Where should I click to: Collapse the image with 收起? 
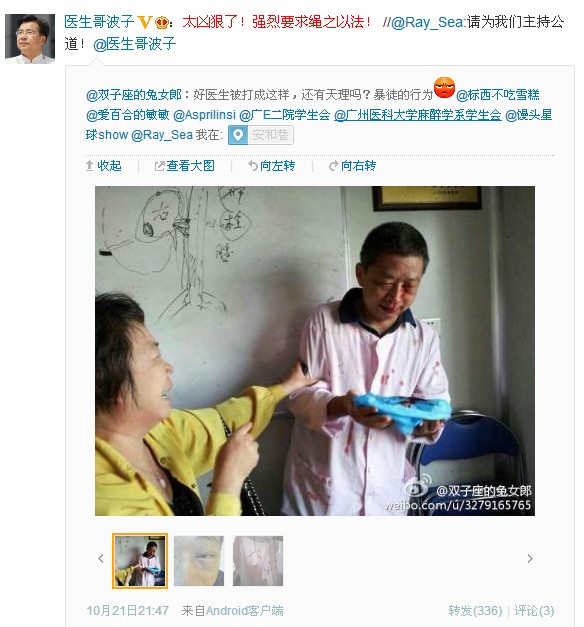coord(104,166)
